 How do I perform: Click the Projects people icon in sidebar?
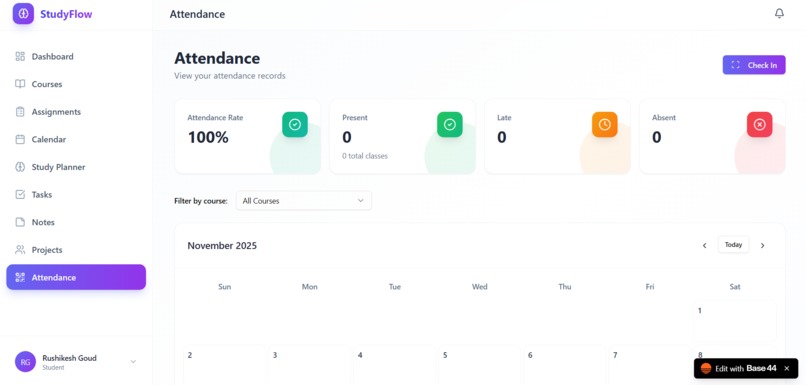20,250
